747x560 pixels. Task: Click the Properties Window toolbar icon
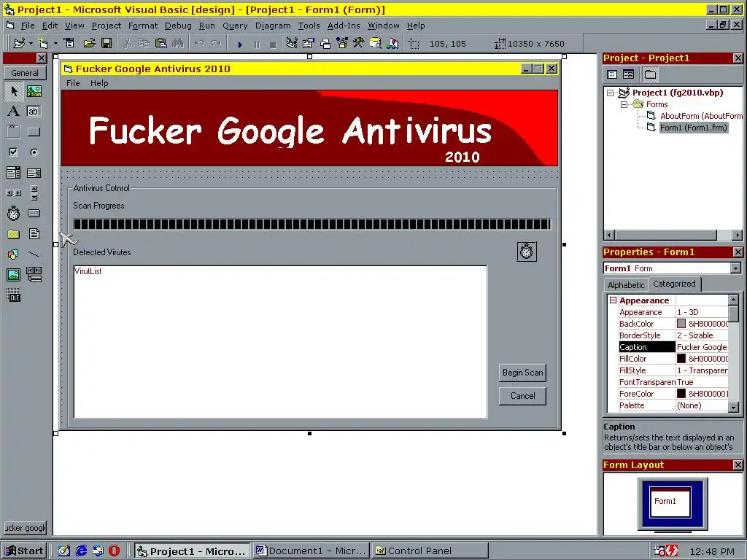coord(309,43)
